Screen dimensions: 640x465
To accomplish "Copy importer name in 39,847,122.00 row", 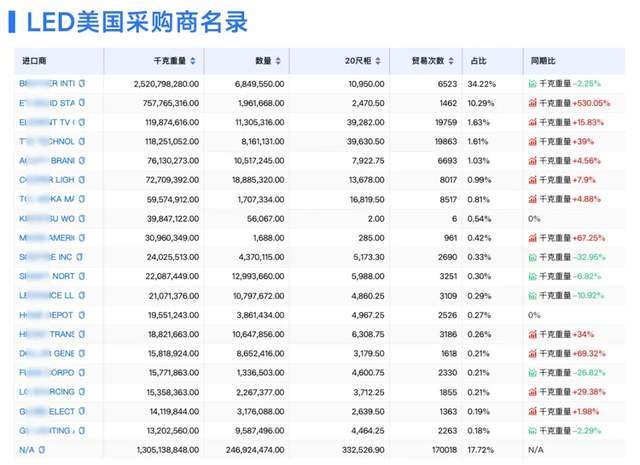I will point(82,218).
